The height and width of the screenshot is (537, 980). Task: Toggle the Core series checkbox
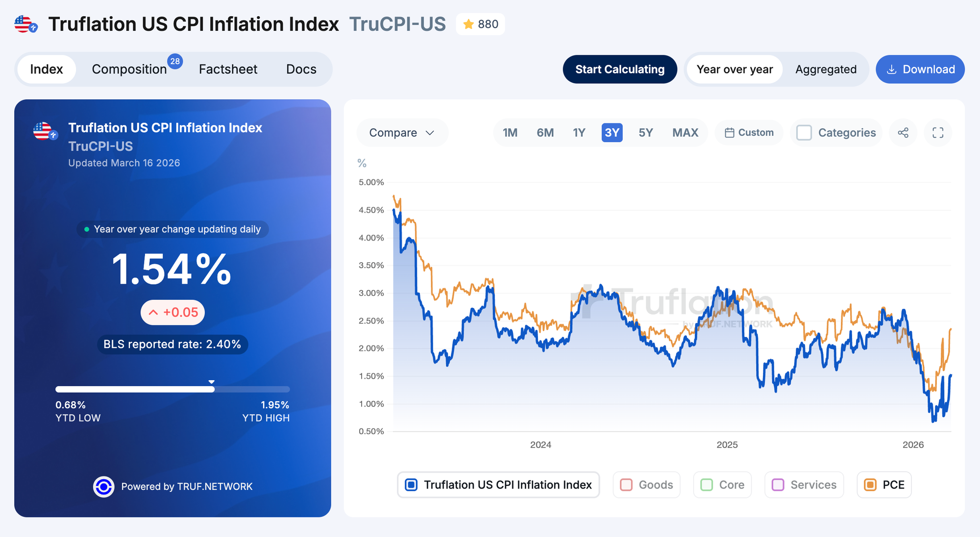click(707, 485)
